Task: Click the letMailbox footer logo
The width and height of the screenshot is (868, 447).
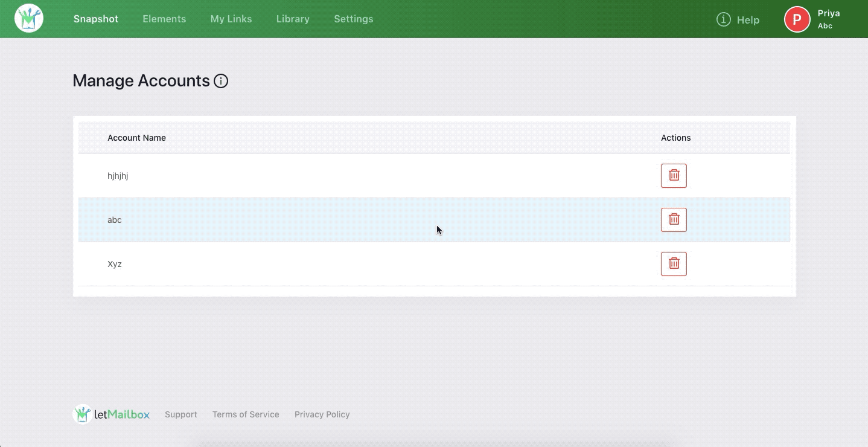Action: [112, 414]
